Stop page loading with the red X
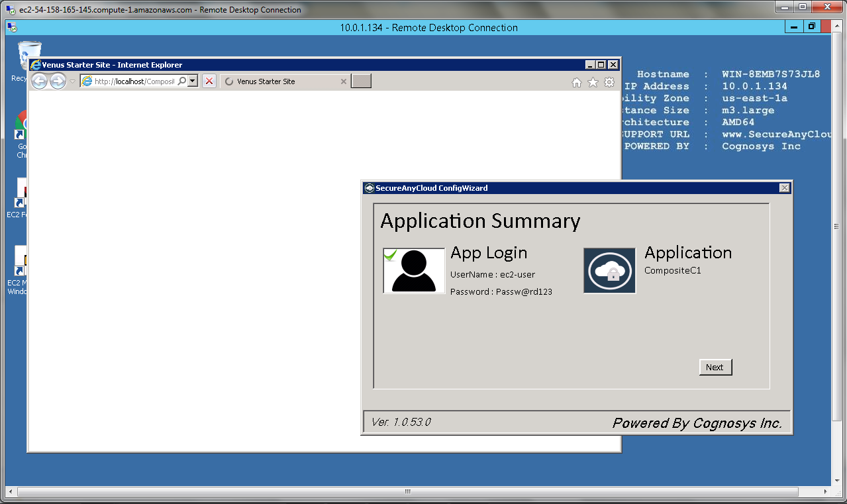 pyautogui.click(x=209, y=81)
